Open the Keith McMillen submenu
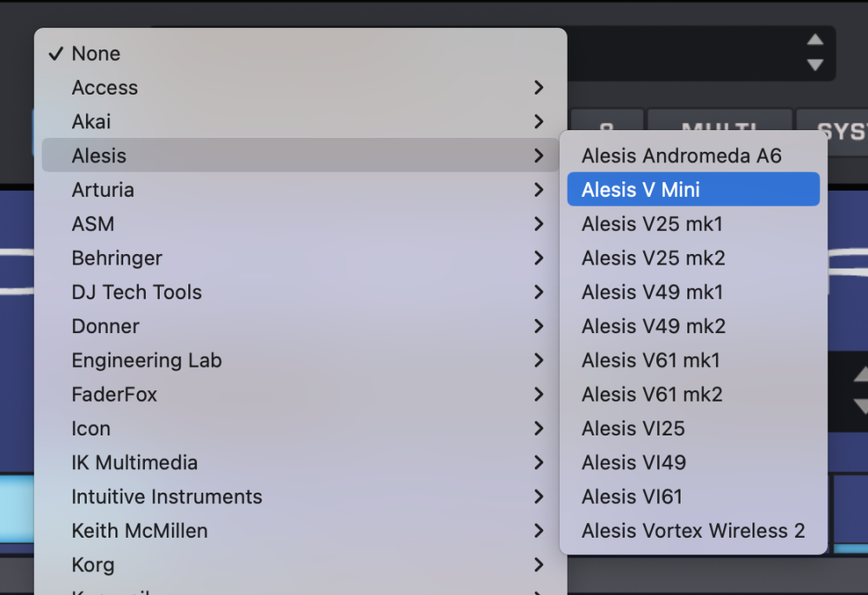The height and width of the screenshot is (595, 868). tap(139, 531)
